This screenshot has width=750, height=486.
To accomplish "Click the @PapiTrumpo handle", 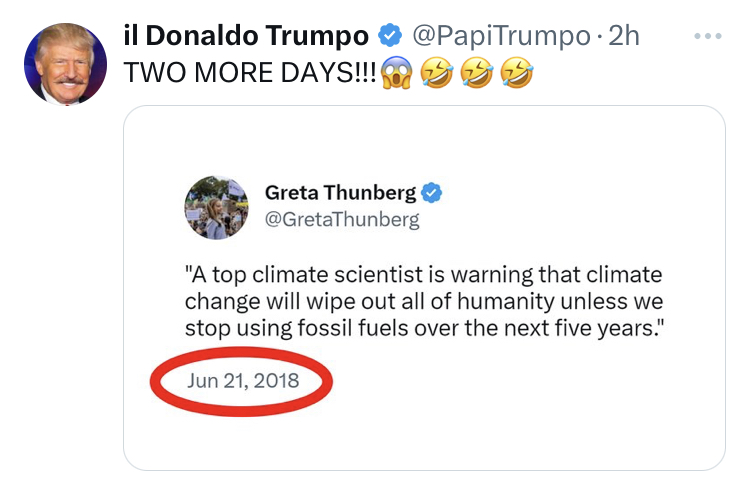I will click(x=500, y=36).
